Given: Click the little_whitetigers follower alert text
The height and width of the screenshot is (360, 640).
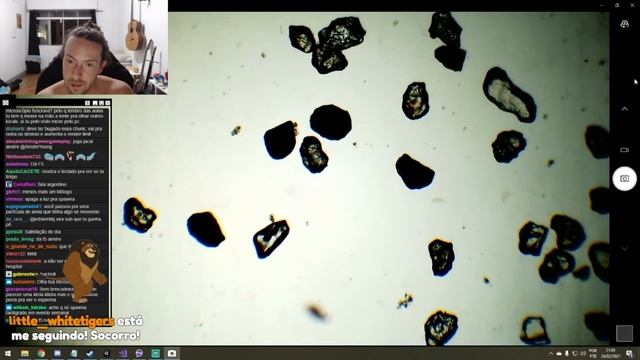Looking at the screenshot, I should [76, 328].
